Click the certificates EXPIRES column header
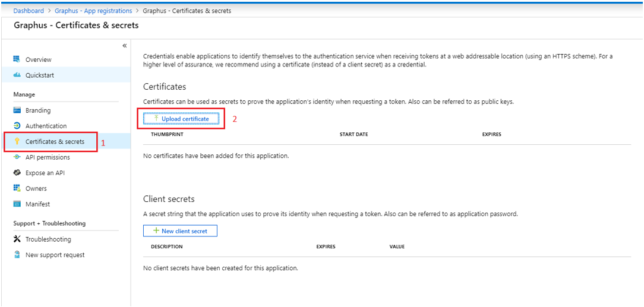 coord(492,135)
